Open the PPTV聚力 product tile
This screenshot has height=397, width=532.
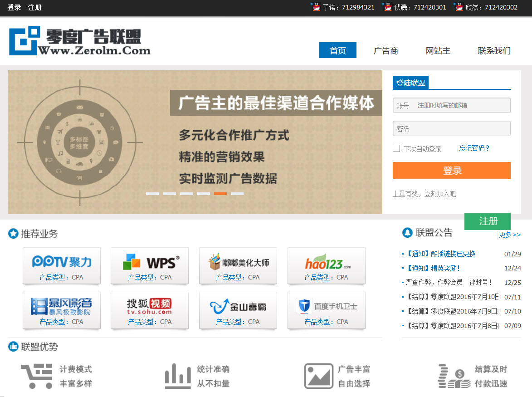[x=62, y=266]
